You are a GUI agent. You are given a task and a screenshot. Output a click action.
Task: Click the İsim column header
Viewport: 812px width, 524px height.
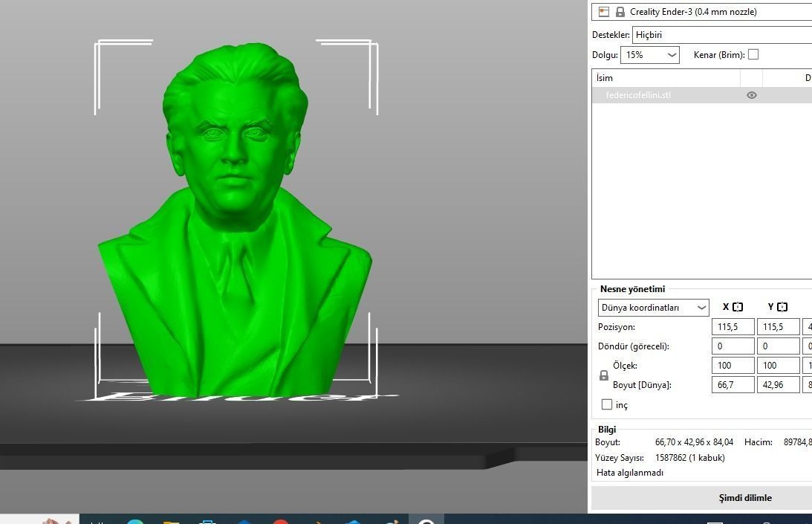click(x=666, y=78)
